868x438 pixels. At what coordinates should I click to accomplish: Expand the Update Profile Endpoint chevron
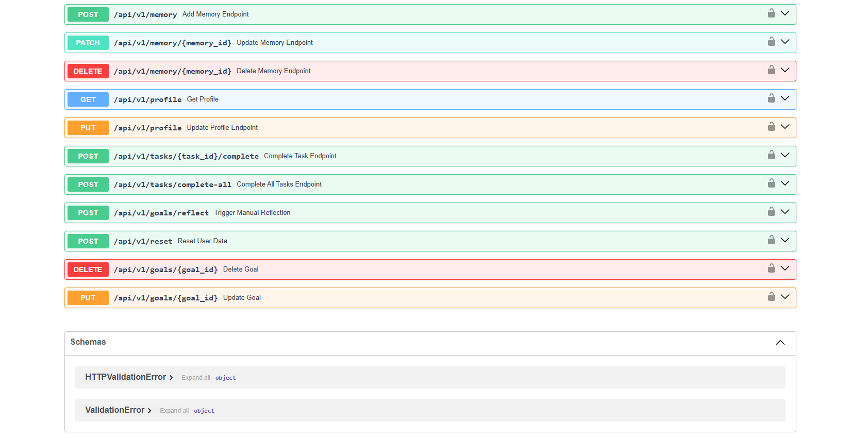(785, 127)
